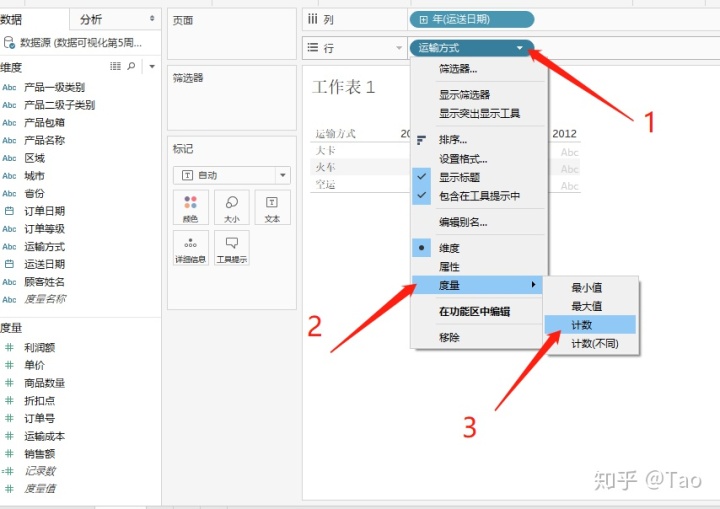
Task: Click the 2012 column header
Action: click(x=564, y=134)
